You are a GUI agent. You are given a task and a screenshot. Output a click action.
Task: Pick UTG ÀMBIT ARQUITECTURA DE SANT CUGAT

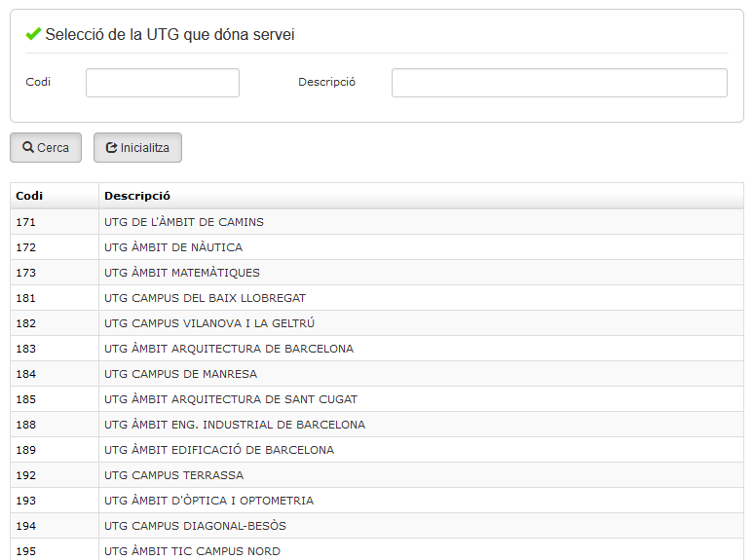click(x=230, y=399)
